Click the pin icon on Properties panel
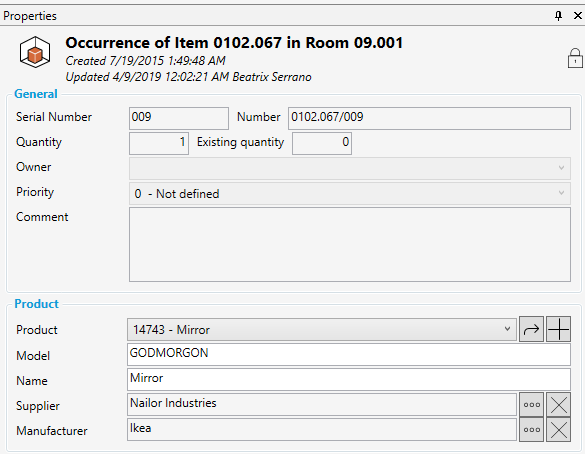585x454 pixels. pyautogui.click(x=558, y=16)
